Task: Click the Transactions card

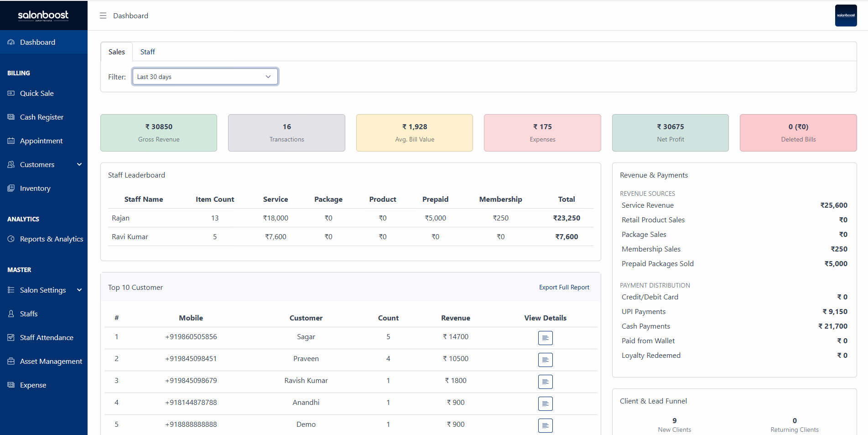Action: [x=286, y=133]
